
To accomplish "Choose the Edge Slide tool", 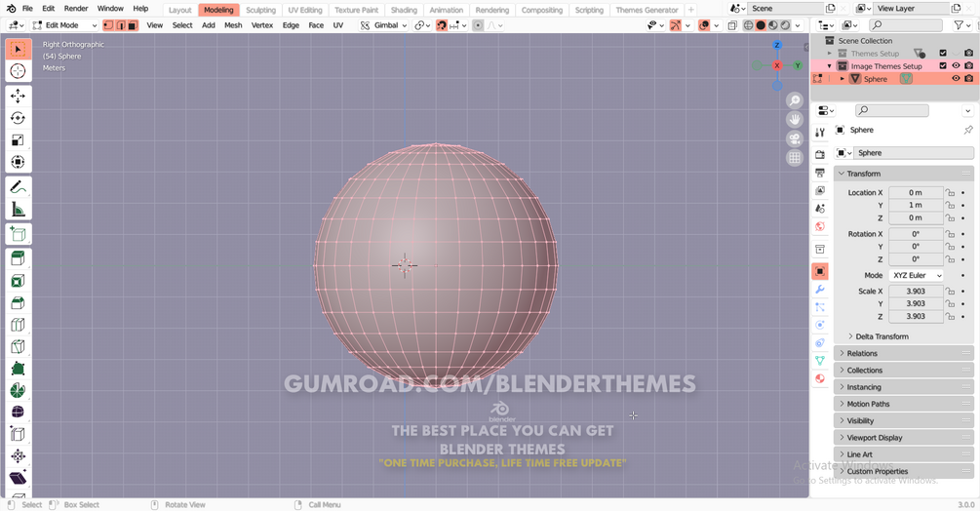I will [19, 434].
